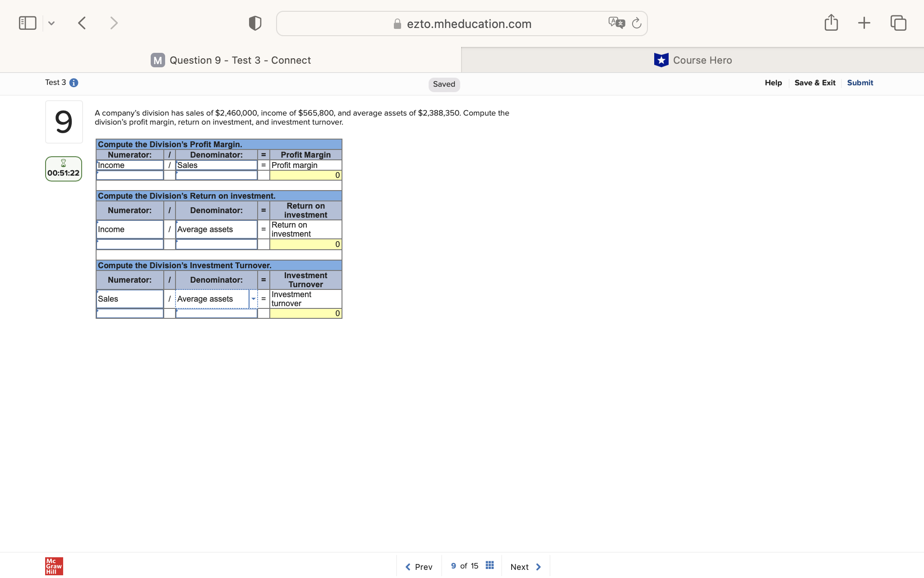
Task: Open a new browser tab
Action: 864,23
